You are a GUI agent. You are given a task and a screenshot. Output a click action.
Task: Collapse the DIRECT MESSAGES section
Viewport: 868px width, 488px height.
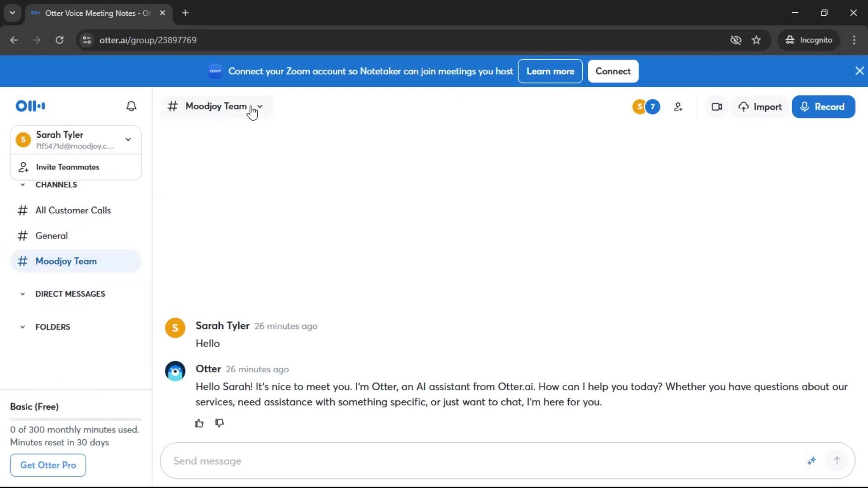[23, 294]
